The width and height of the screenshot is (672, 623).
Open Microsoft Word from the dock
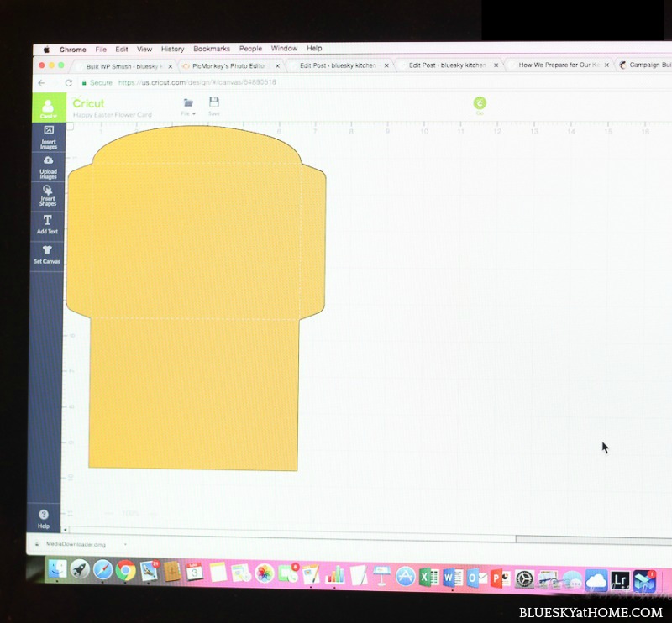click(453, 577)
